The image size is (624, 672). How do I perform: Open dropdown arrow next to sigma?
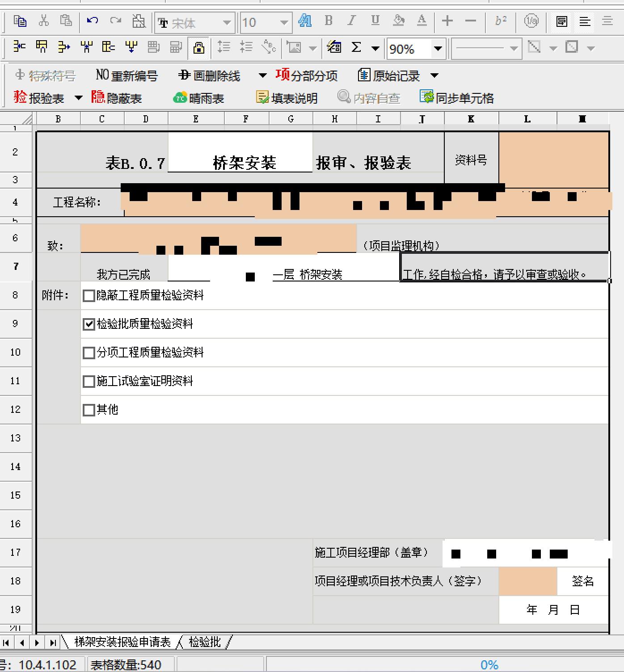pyautogui.click(x=375, y=48)
